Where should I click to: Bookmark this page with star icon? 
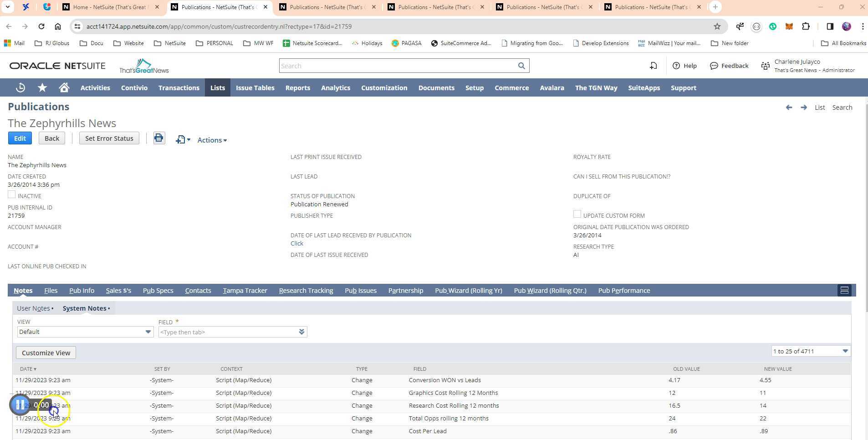point(717,26)
